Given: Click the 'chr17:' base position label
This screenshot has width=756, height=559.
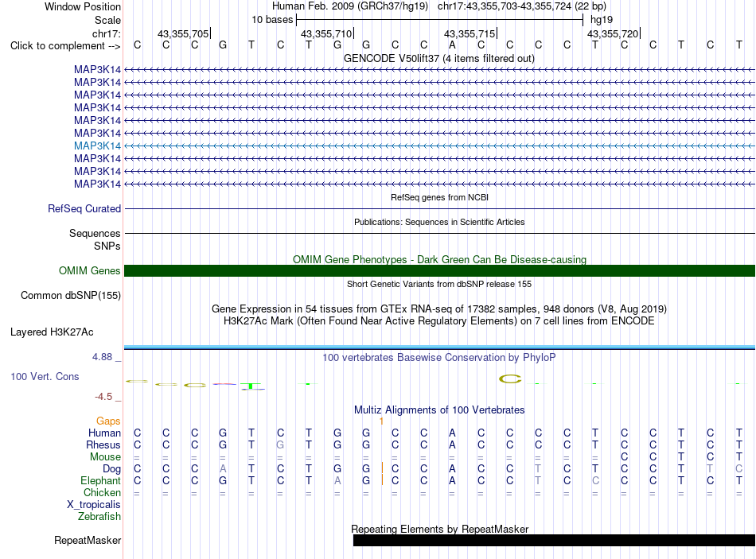Looking at the screenshot, I should pos(106,33).
